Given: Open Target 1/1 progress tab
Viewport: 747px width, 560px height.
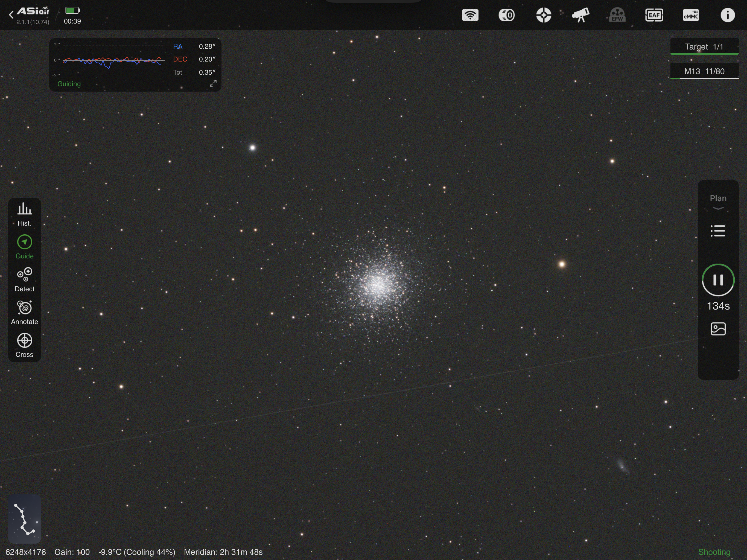Looking at the screenshot, I should click(x=704, y=46).
